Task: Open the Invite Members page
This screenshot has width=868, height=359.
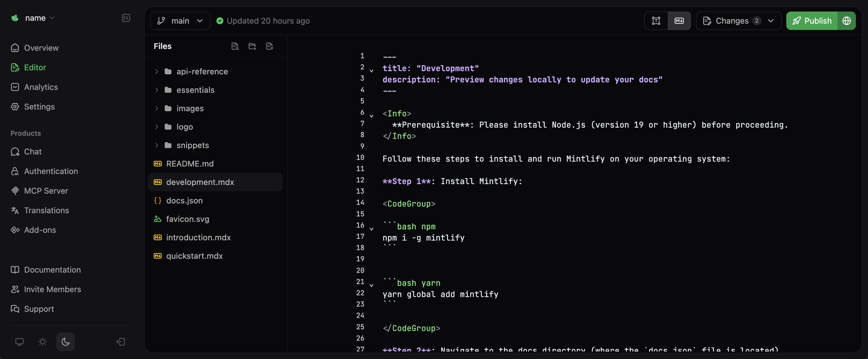Action: coord(53,289)
